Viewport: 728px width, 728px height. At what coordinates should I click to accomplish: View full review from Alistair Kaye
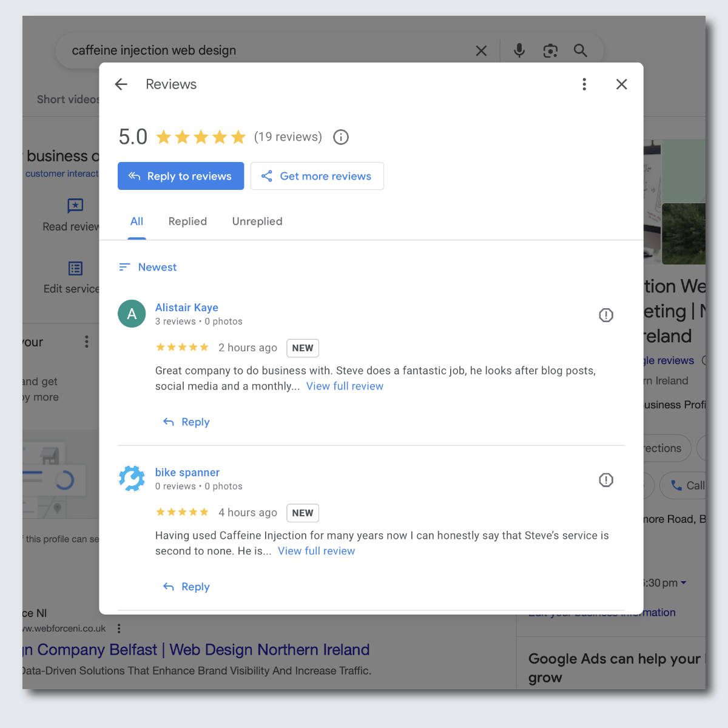345,386
